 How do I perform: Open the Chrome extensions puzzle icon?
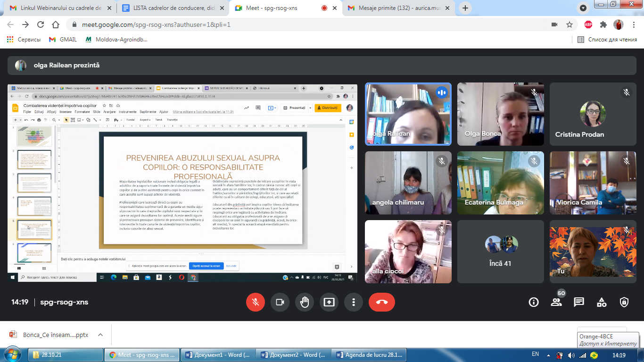tap(603, 25)
